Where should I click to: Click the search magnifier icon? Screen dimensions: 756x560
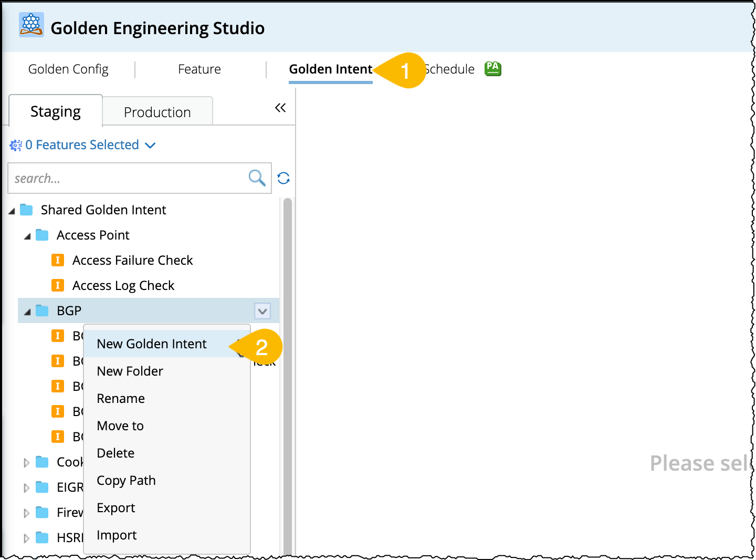point(257,178)
